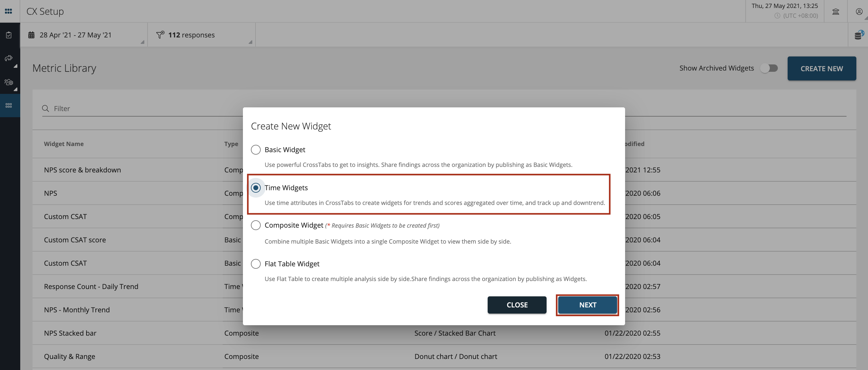
Task: Open the users settings sidebar icon
Action: tap(9, 82)
